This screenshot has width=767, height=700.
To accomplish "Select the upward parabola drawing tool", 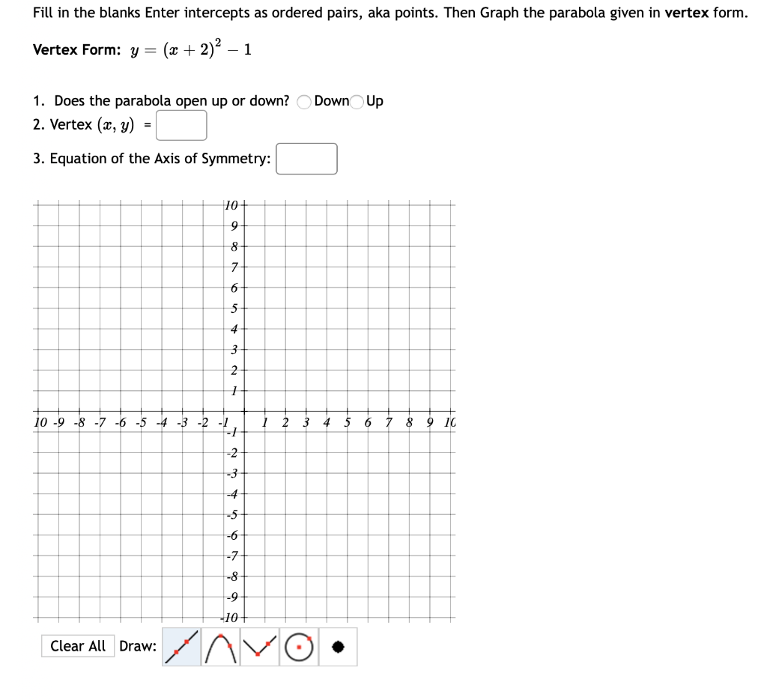I will 258,647.
